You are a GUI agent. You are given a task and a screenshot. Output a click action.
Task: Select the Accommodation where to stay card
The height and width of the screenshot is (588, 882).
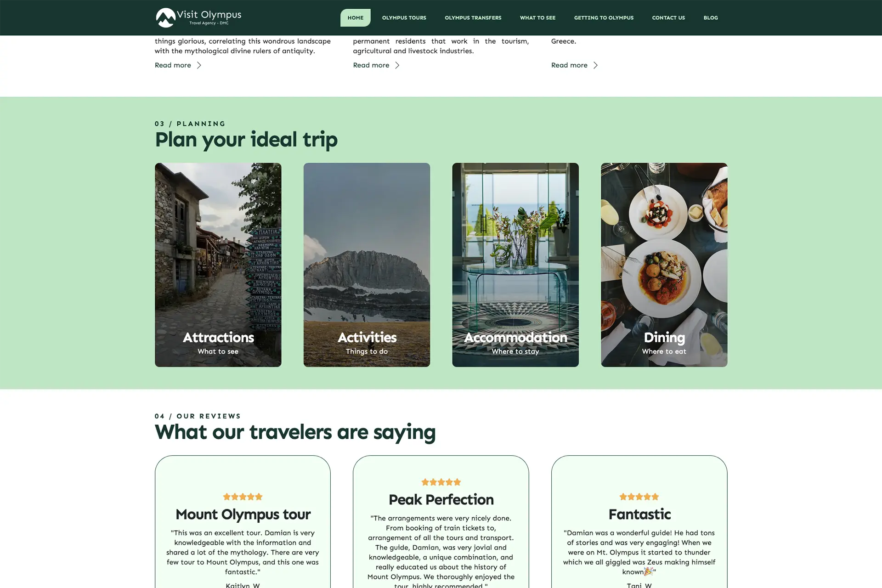coord(515,265)
